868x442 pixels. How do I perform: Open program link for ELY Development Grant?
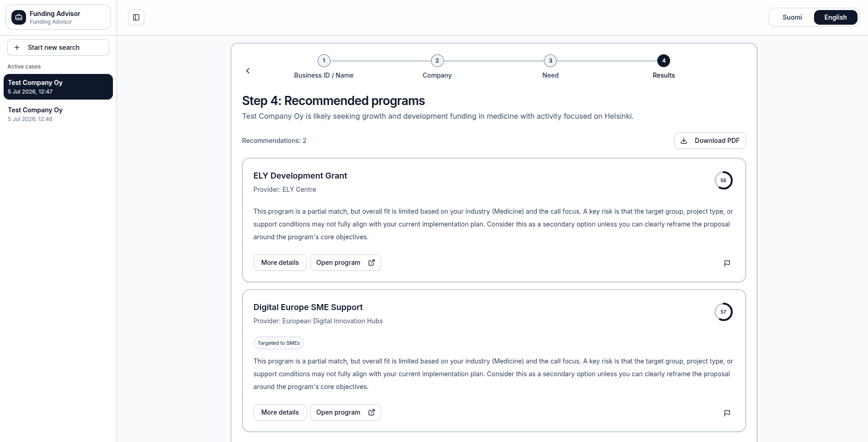click(346, 263)
